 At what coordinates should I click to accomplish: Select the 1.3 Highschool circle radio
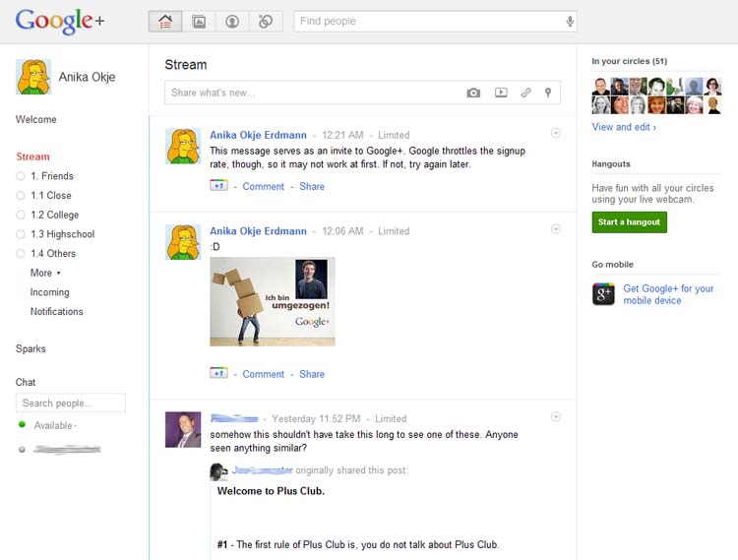click(21, 234)
